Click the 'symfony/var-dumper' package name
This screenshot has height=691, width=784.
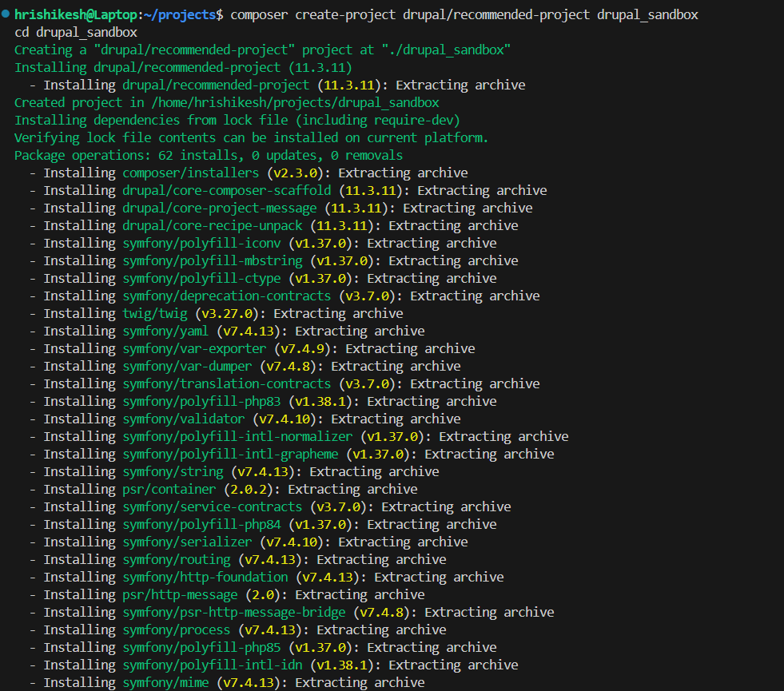pos(188,366)
